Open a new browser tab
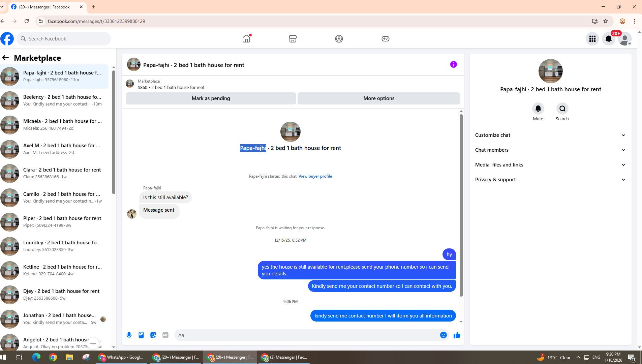 [x=93, y=7]
